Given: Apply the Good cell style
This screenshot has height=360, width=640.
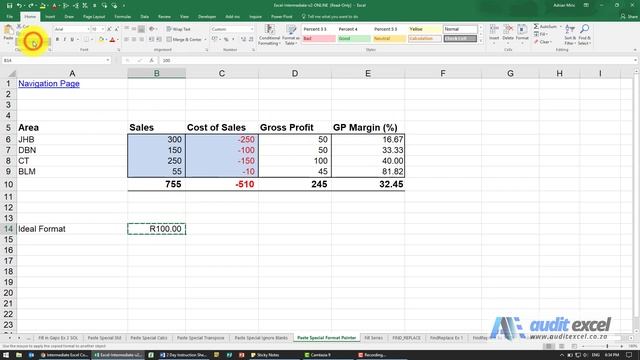Looking at the screenshot, I should click(x=354, y=39).
